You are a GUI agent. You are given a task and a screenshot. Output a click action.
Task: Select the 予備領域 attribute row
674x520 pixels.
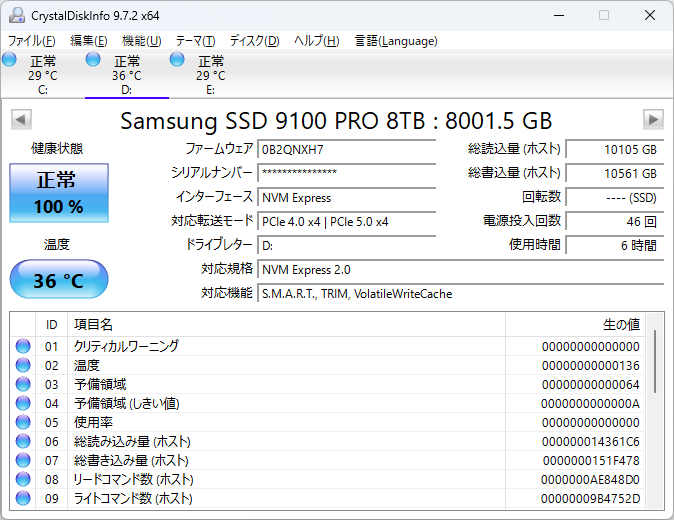pyautogui.click(x=328, y=384)
